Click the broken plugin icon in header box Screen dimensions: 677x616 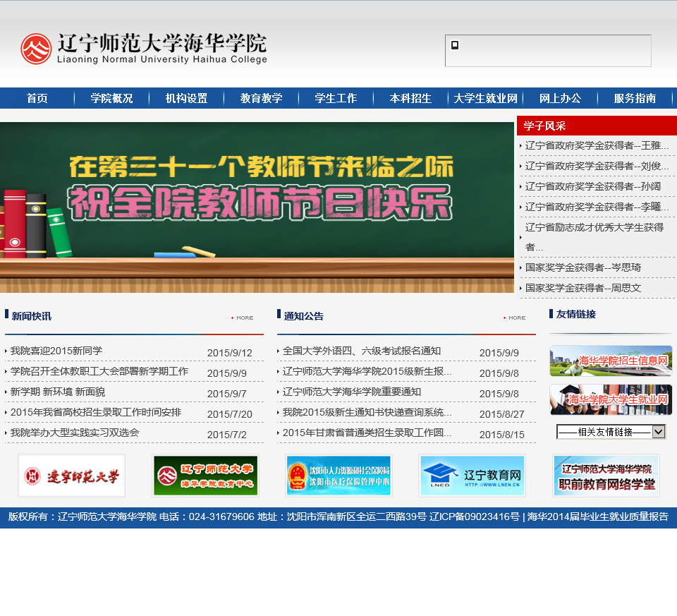click(455, 45)
